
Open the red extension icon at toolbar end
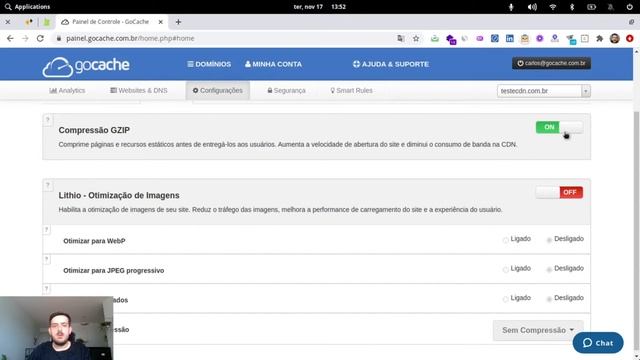(x=629, y=38)
